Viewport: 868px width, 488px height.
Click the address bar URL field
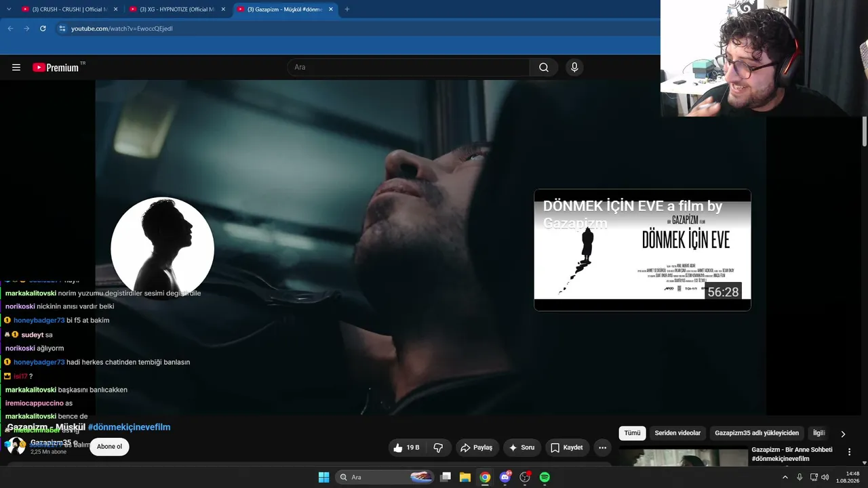click(x=359, y=28)
